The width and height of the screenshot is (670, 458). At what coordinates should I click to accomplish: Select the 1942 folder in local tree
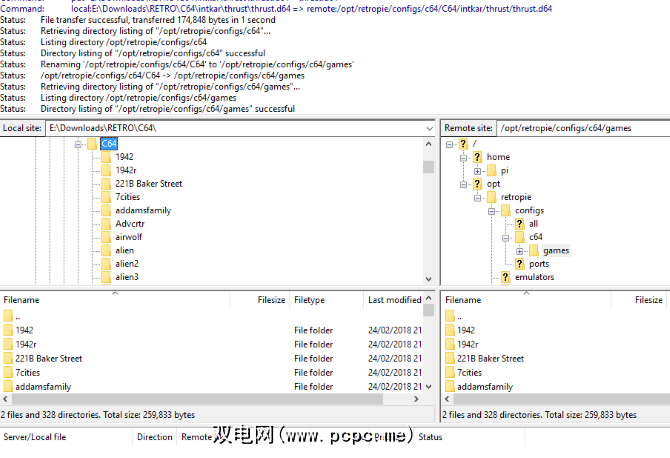coord(124,157)
